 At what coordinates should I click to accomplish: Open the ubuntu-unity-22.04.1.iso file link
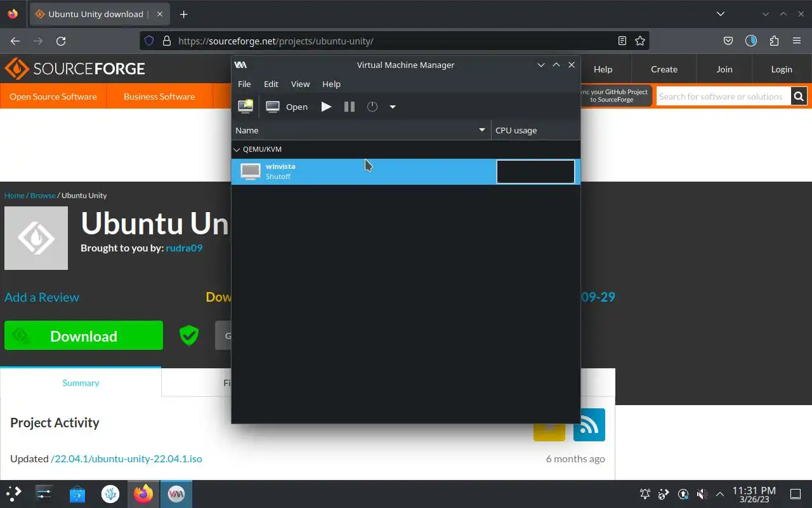click(x=126, y=458)
